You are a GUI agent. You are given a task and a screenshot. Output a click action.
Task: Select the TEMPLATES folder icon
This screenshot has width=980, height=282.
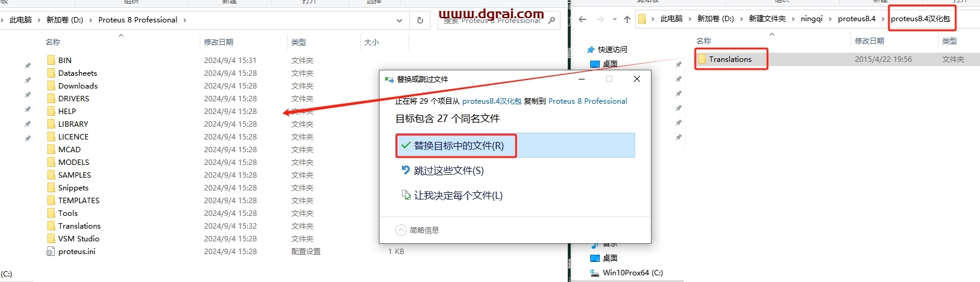click(51, 200)
